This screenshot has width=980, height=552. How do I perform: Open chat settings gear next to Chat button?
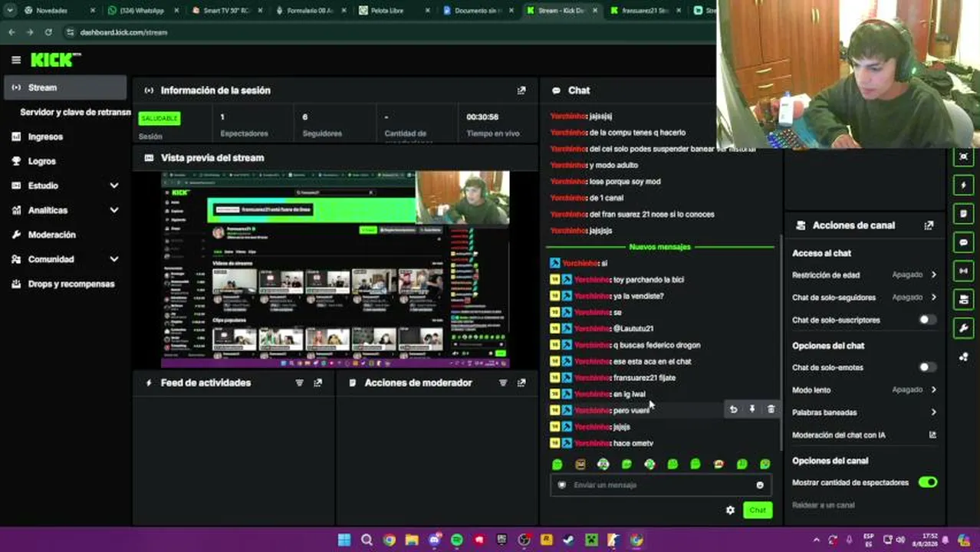730,510
